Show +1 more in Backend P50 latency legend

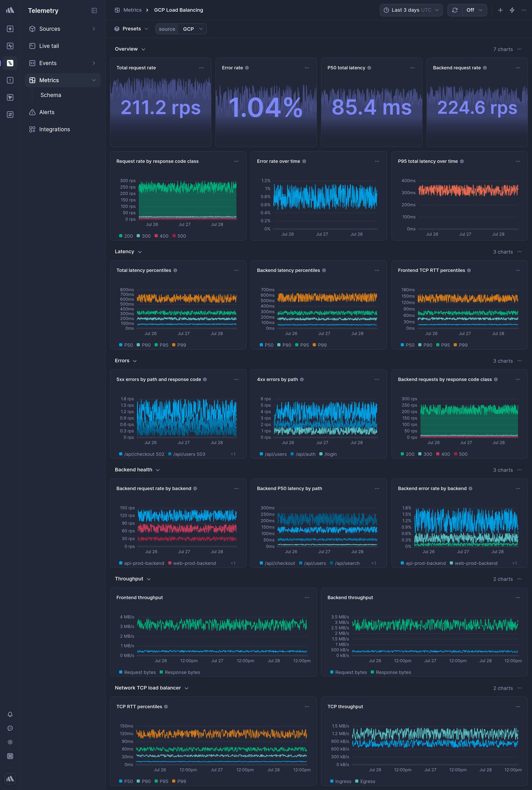pyautogui.click(x=374, y=563)
